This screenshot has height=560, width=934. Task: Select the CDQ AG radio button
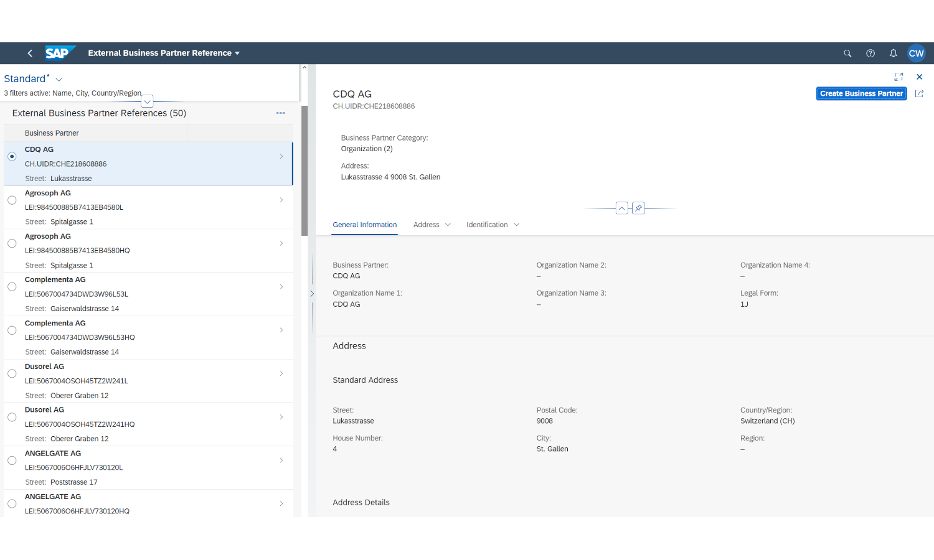[12, 157]
